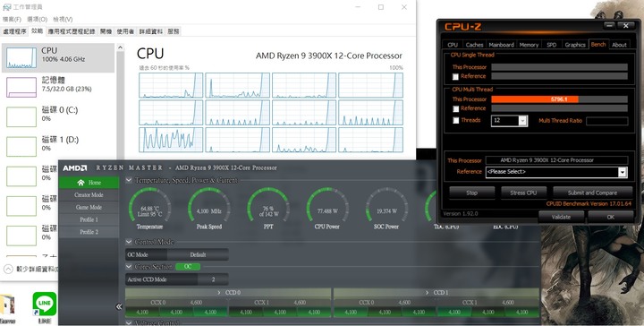Open the Memory tab in CPU-Z
Viewport: 644px width, 326px height.
[x=529, y=45]
